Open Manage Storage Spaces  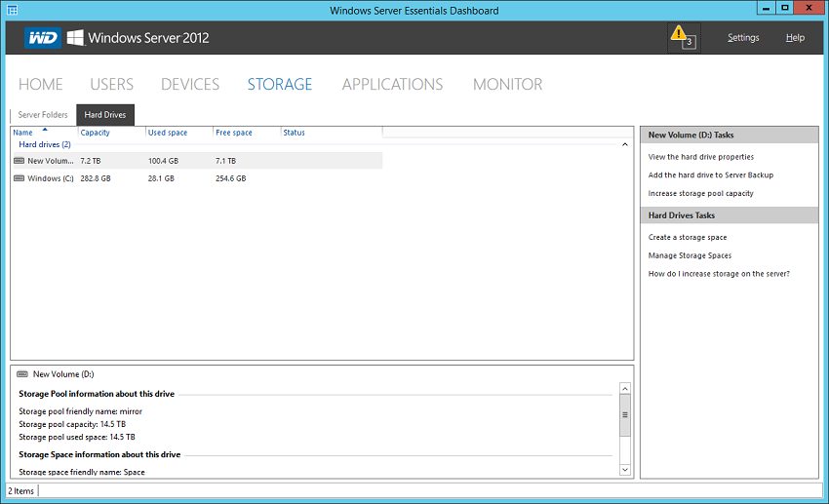[690, 255]
